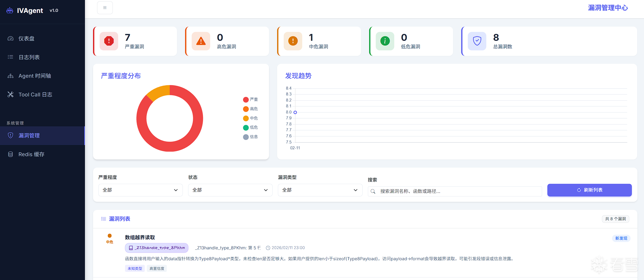Click the 严重漏洞 alert icon card
Viewport: 644px width, 280px height.
[109, 41]
